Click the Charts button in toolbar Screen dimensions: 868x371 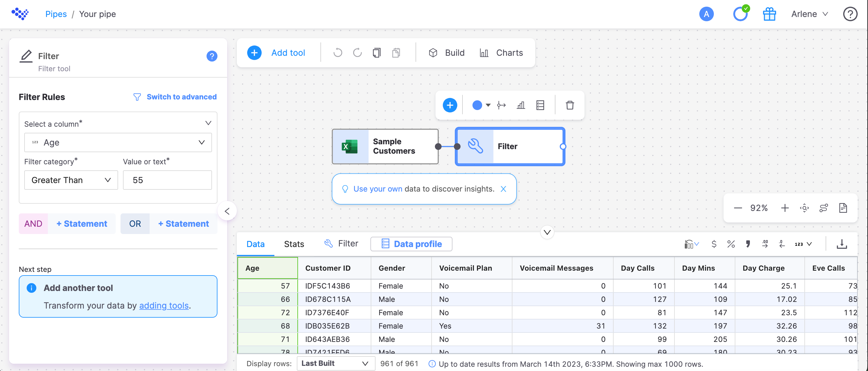point(502,53)
